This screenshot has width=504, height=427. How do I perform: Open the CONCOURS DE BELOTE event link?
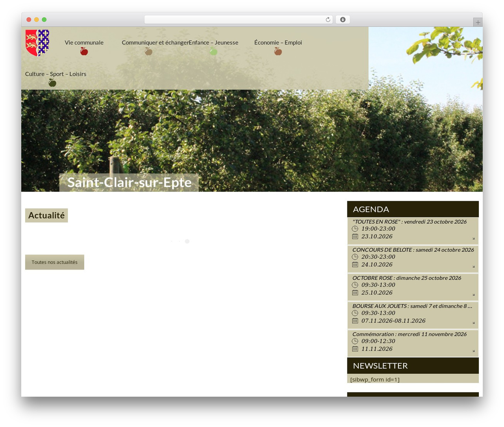pos(413,250)
